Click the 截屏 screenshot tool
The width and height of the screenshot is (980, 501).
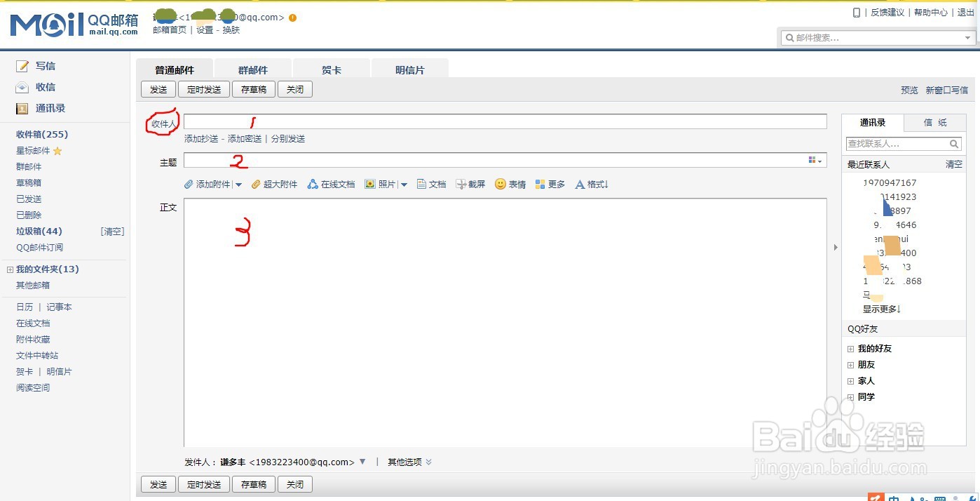(470, 184)
